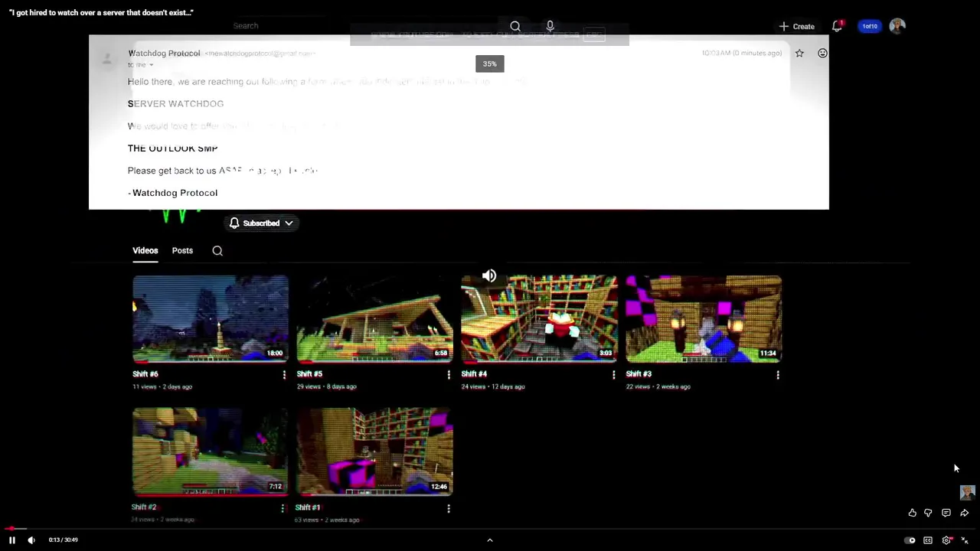
Task: Click the 35% badge overlay
Action: (489, 64)
